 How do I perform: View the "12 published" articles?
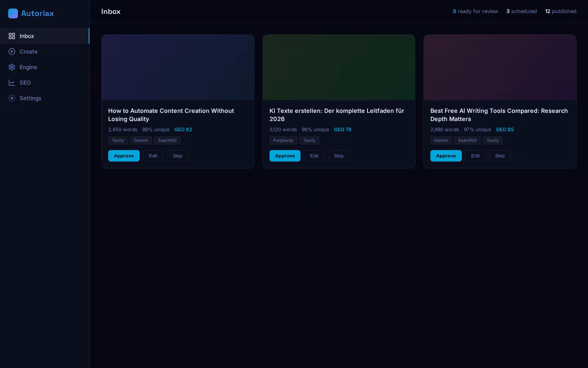(561, 11)
